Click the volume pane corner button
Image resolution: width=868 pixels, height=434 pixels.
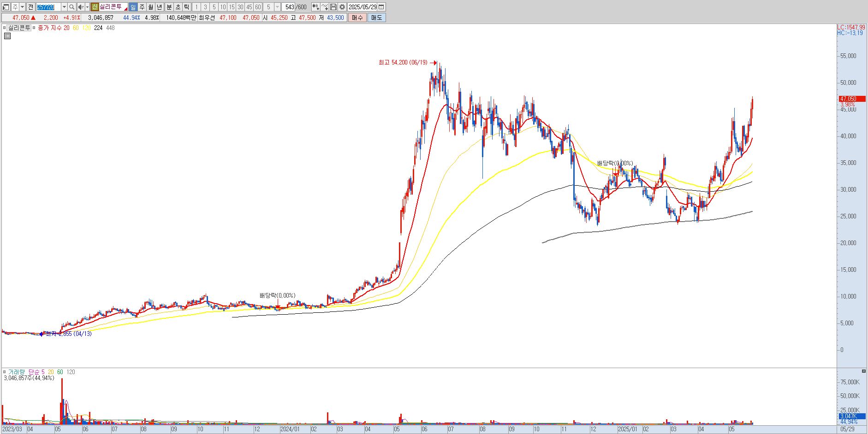863,371
